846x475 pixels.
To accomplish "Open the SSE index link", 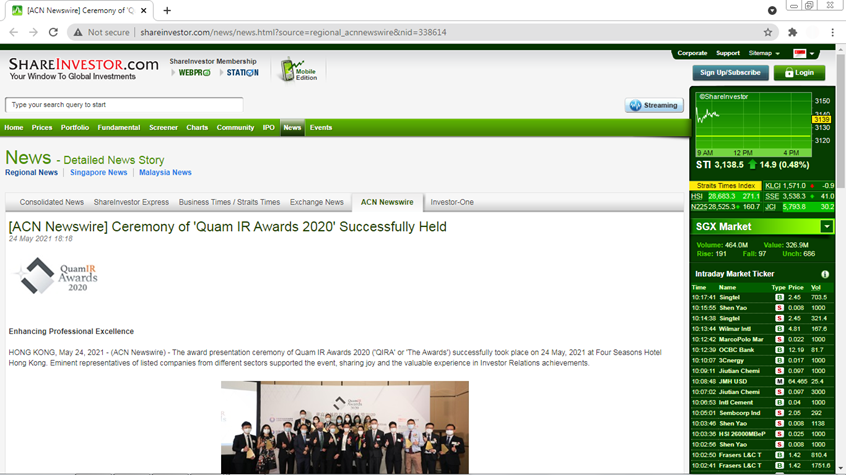I will (772, 196).
